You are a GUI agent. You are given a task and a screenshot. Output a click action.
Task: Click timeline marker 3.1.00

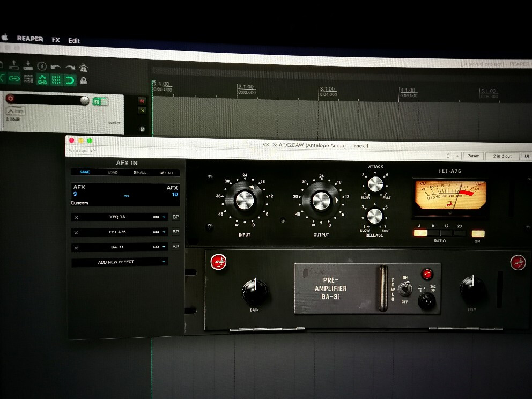(x=327, y=89)
